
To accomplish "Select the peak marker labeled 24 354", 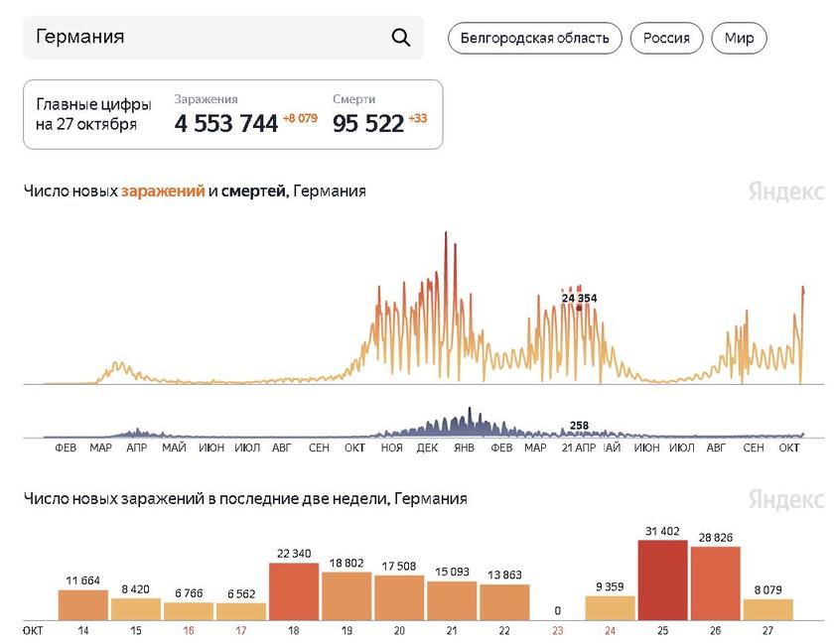I will point(578,297).
